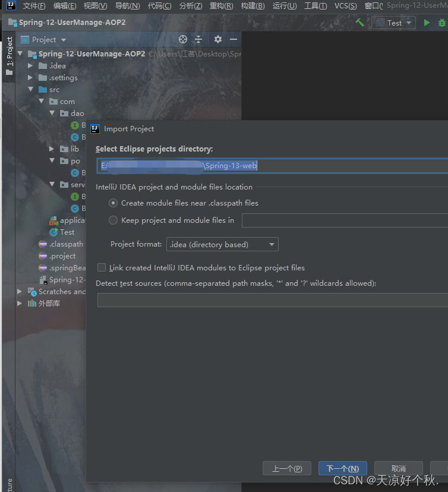Select the .project file icon
The width and height of the screenshot is (448, 492).
click(x=43, y=256)
